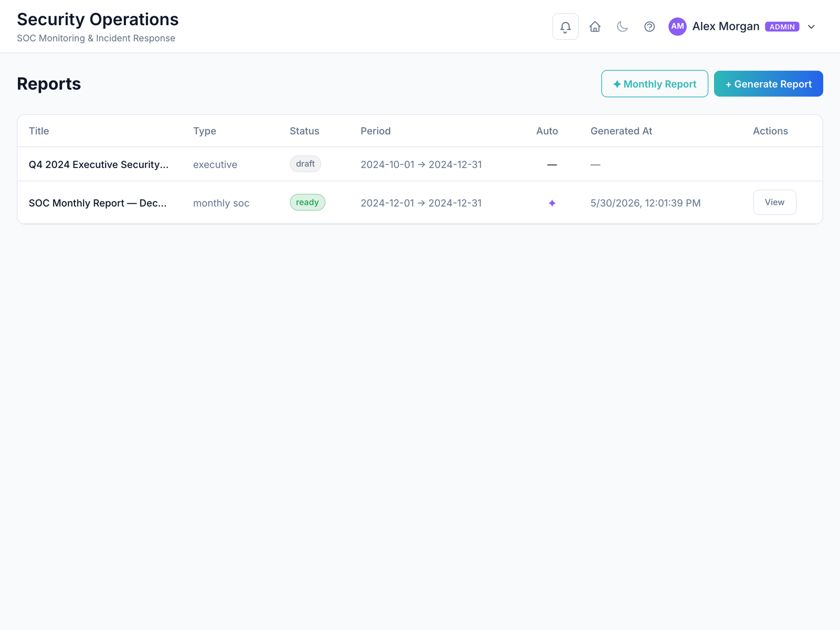Select the SOC Monthly Report — Dec title

[98, 203]
